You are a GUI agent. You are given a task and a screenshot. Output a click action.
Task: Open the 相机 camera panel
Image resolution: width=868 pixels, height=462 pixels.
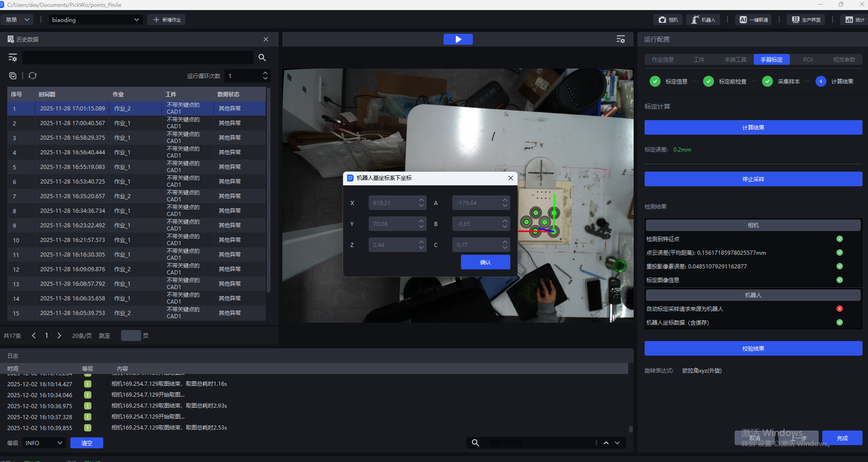669,20
